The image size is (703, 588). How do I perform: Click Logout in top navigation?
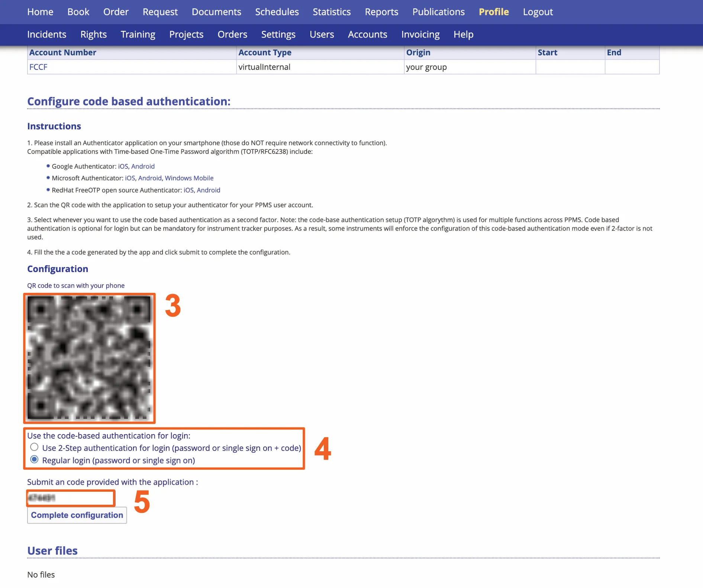538,12
